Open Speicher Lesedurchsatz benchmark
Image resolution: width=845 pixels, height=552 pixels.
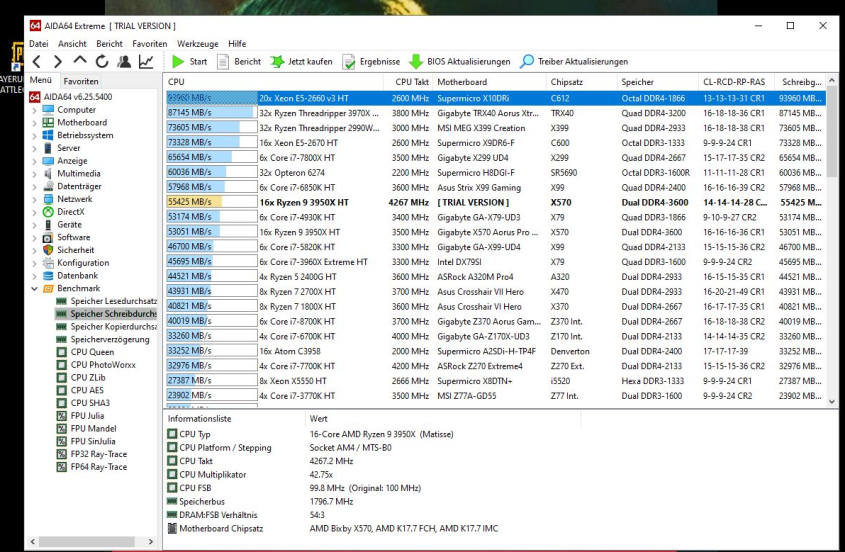point(106,301)
